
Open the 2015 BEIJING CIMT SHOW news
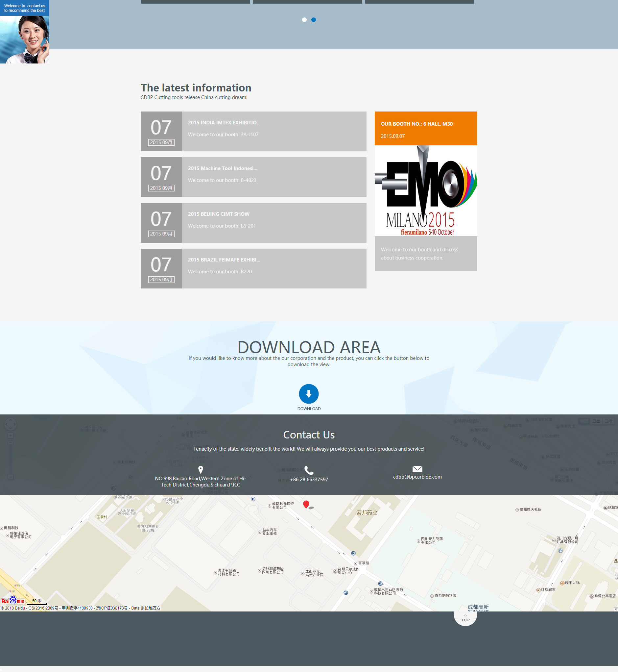tap(219, 214)
